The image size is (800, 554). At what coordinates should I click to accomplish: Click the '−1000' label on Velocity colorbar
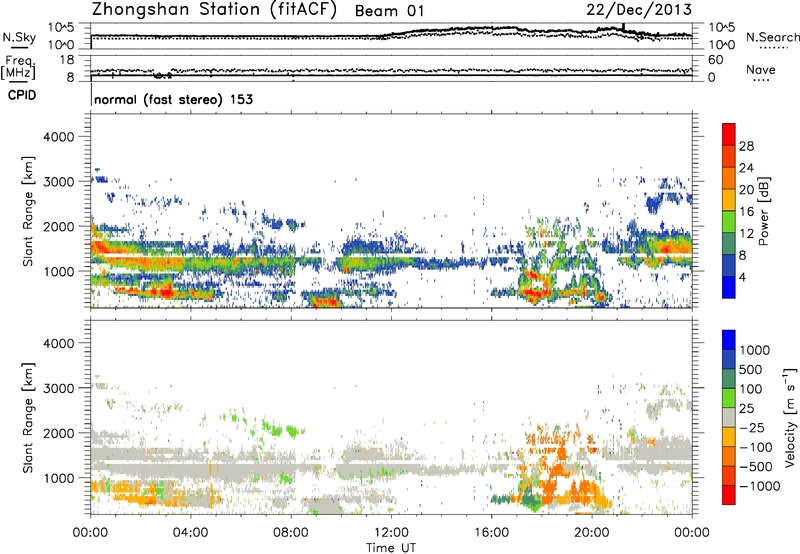759,486
